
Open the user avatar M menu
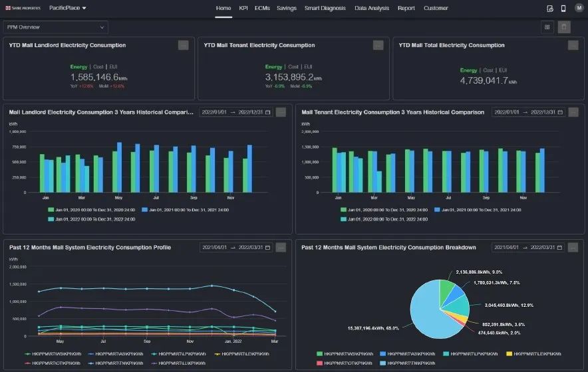[x=579, y=8]
